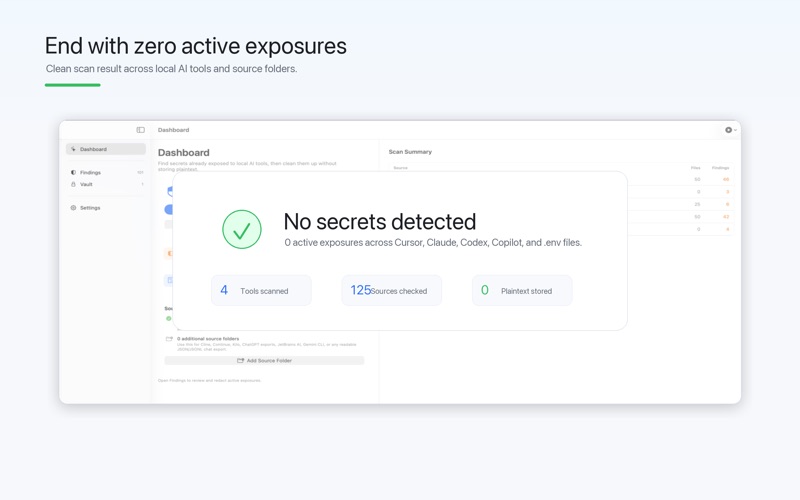Click the Vault lock icon

(73, 184)
